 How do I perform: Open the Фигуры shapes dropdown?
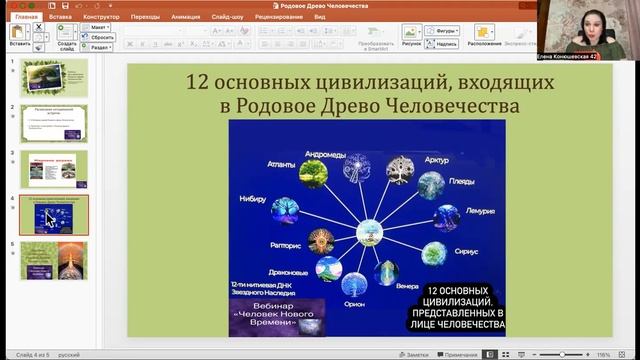pyautogui.click(x=442, y=31)
